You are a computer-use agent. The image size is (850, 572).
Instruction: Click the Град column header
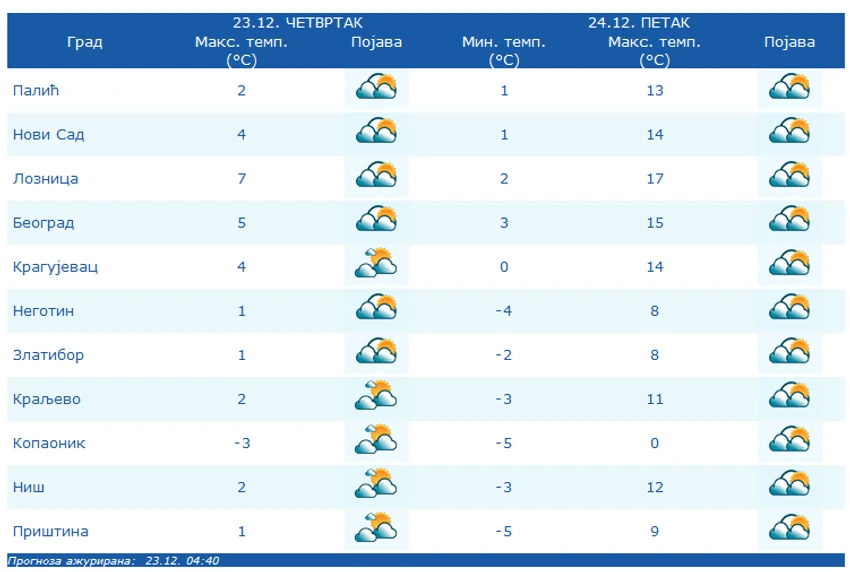(85, 42)
